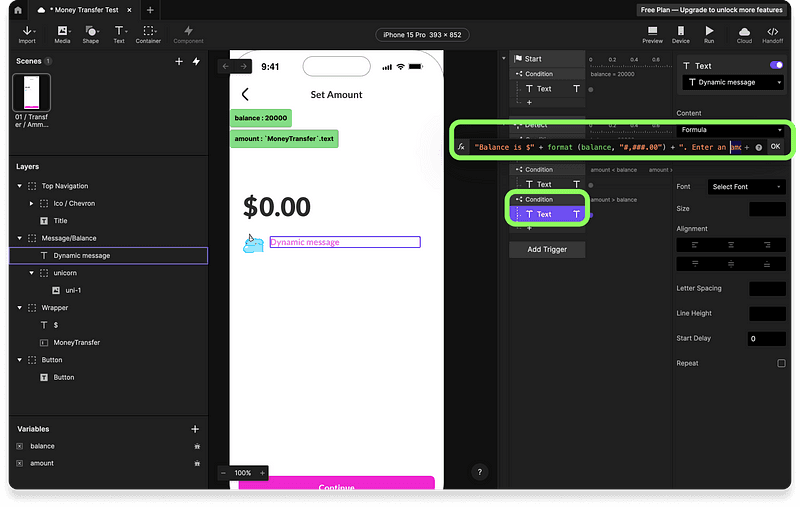
Task: Select the Dynamic message layer
Action: click(x=109, y=256)
